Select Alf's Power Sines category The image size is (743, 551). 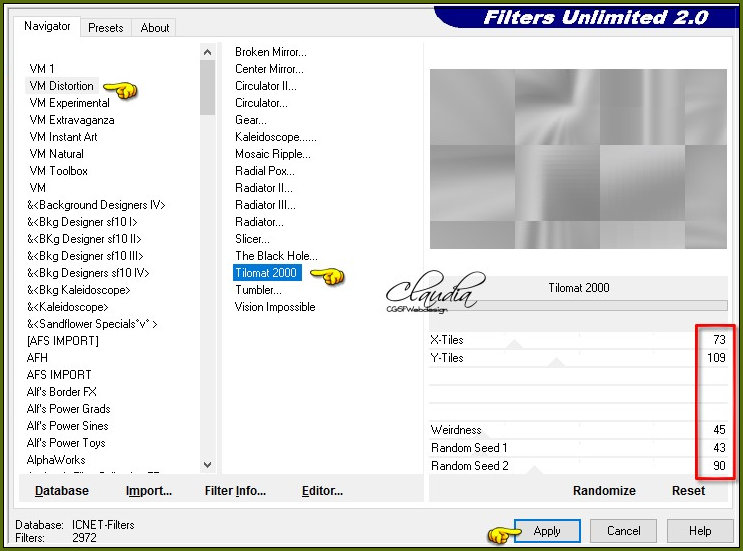point(68,426)
